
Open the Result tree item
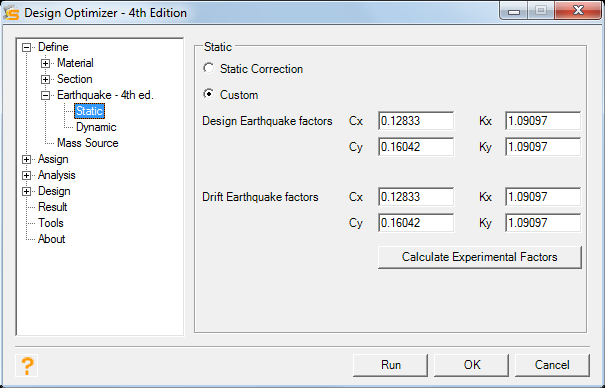click(52, 207)
